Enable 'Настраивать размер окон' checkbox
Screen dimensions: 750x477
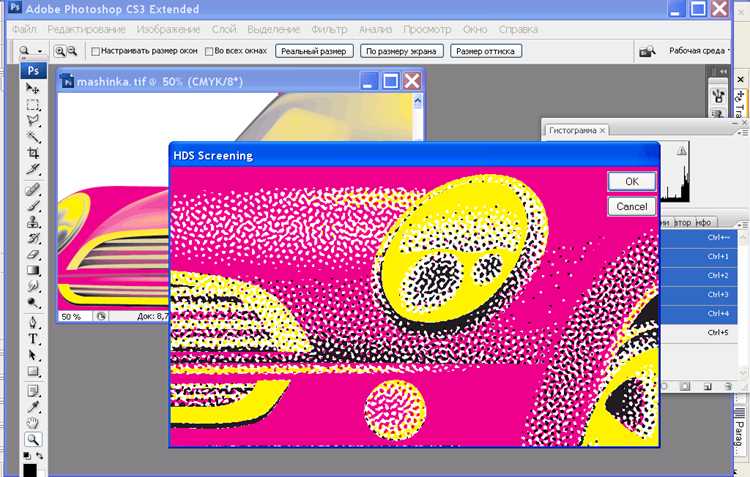[95, 51]
